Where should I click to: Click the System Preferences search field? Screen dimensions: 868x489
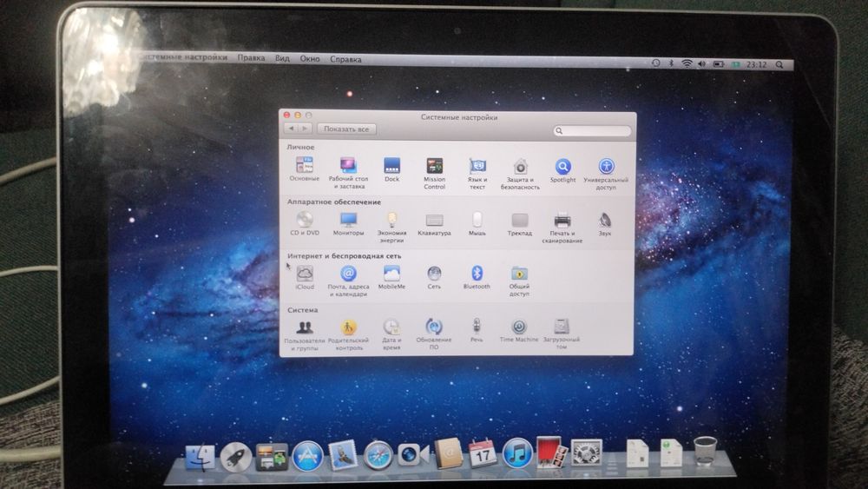592,130
